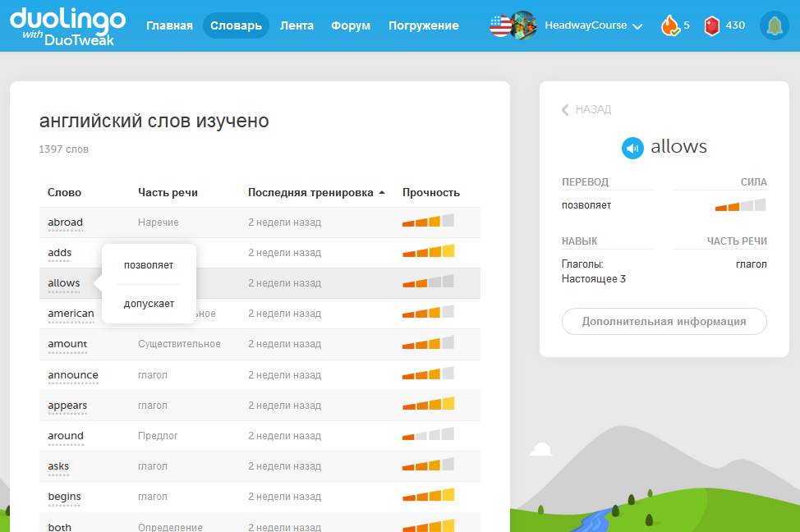Click the Существительное cell for amount
Image resolution: width=800 pixels, height=532 pixels.
click(x=179, y=344)
